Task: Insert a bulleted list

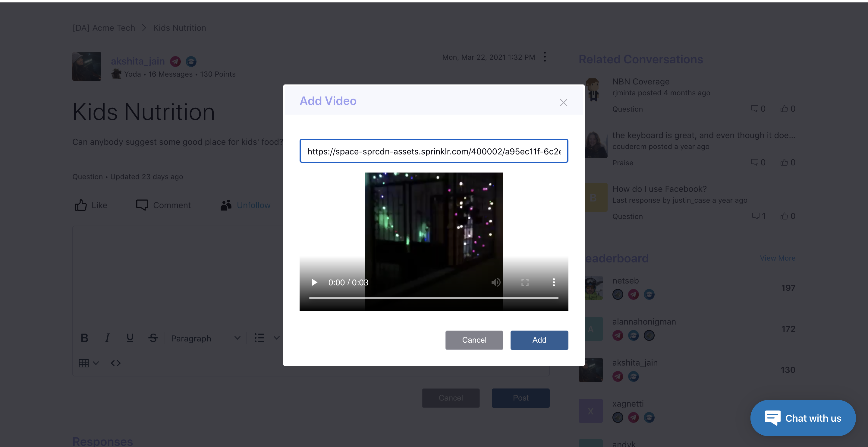Action: coord(259,338)
